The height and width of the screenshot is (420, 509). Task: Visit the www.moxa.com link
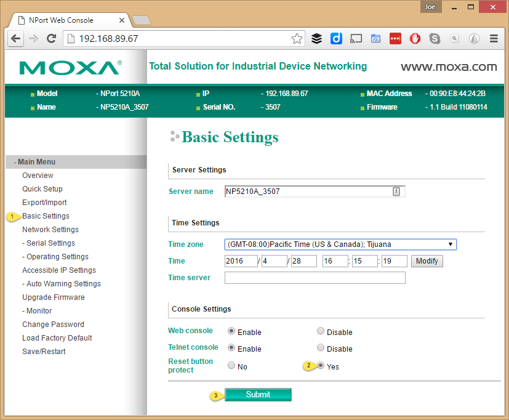[x=449, y=67]
